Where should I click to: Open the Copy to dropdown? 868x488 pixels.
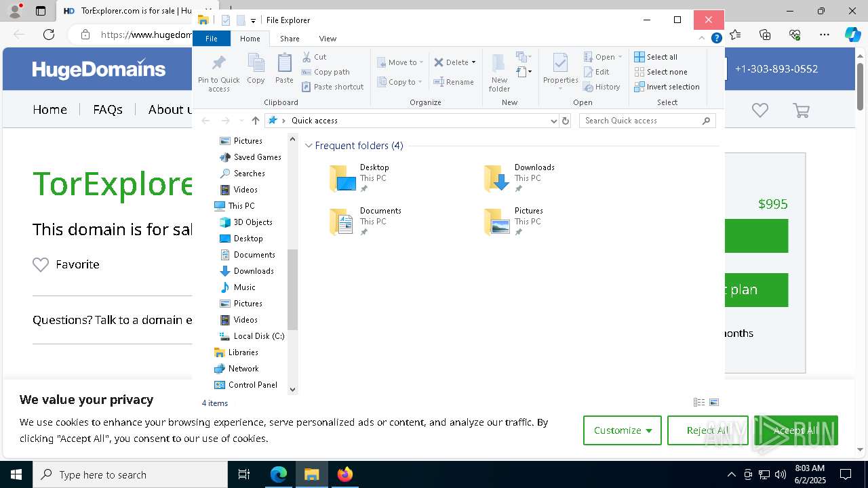(x=399, y=82)
